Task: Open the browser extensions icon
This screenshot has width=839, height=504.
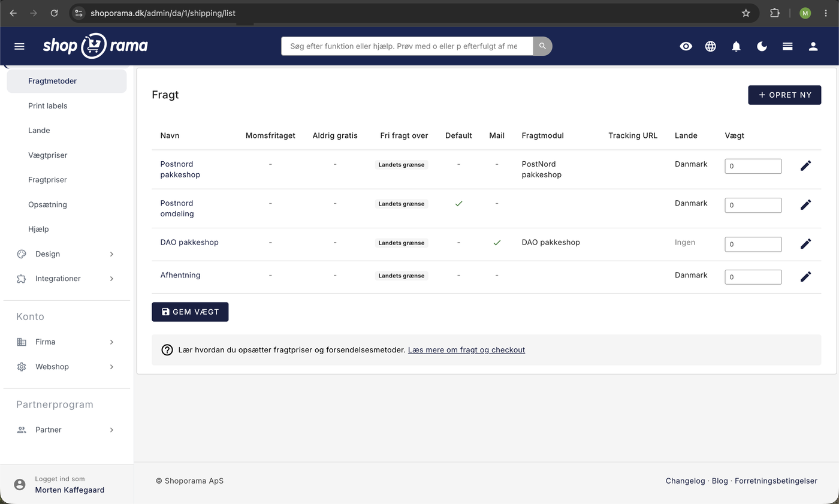Action: (775, 13)
